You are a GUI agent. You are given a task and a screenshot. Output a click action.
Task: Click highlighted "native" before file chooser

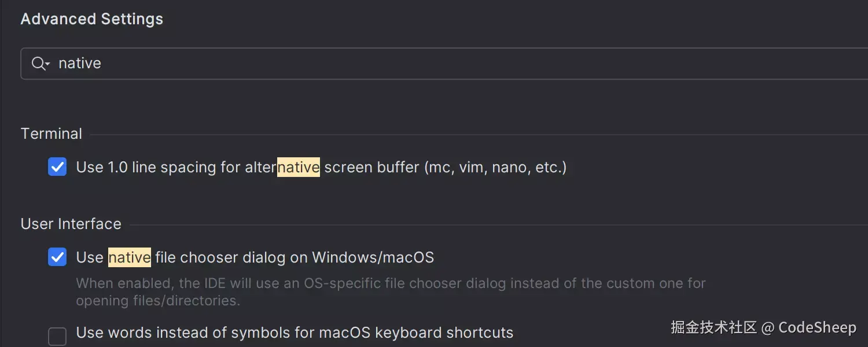click(130, 257)
